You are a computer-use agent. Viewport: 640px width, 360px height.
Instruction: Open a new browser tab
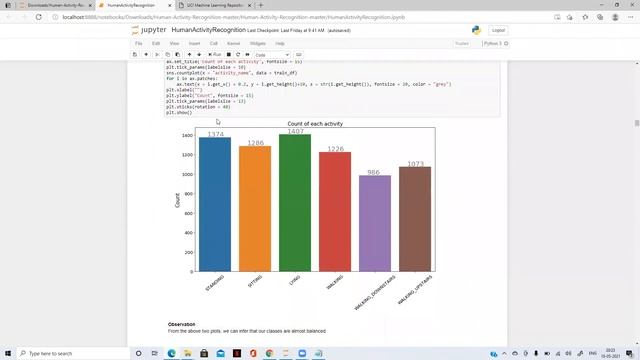pos(261,5)
